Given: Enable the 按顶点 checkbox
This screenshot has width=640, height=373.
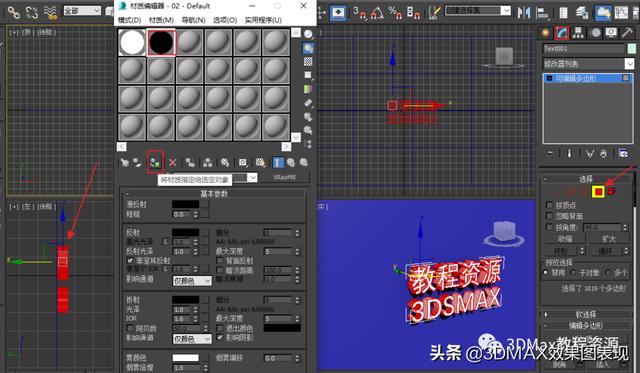Looking at the screenshot, I should (549, 205).
